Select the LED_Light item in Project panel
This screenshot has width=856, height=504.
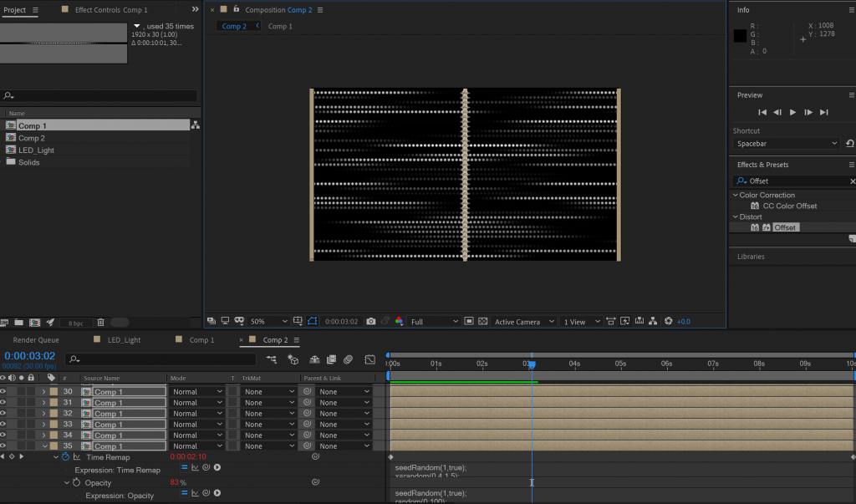[36, 150]
